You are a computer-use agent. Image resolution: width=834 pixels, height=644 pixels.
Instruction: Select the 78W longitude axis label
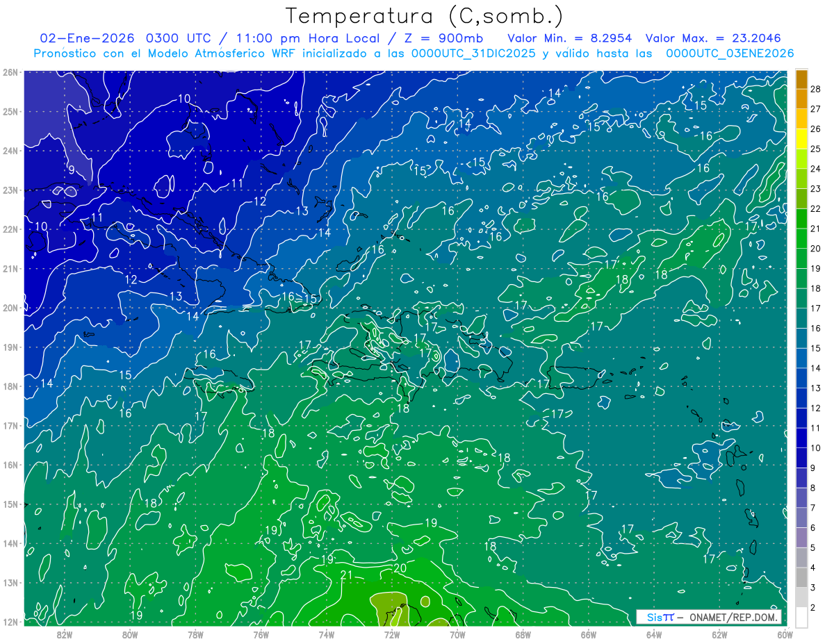(x=195, y=634)
